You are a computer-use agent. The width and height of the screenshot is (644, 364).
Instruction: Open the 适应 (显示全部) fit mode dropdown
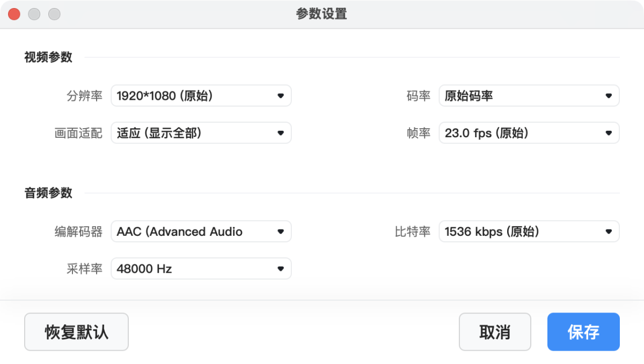(x=193, y=133)
